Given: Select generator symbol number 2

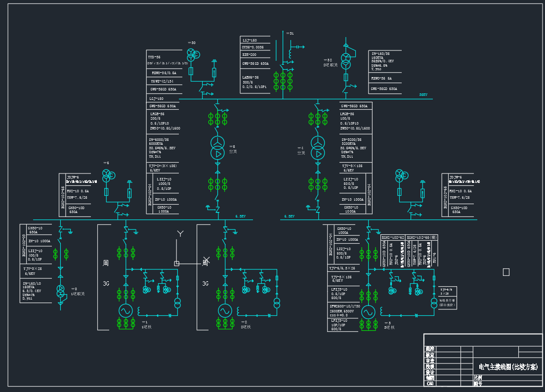Looking at the screenshot, I should pyautogui.click(x=225, y=310).
